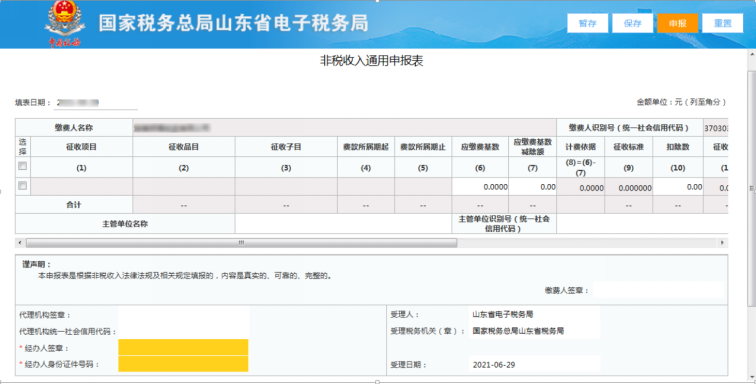Click the yellow 经办人签章 required field
The image size is (756, 385).
183,347
